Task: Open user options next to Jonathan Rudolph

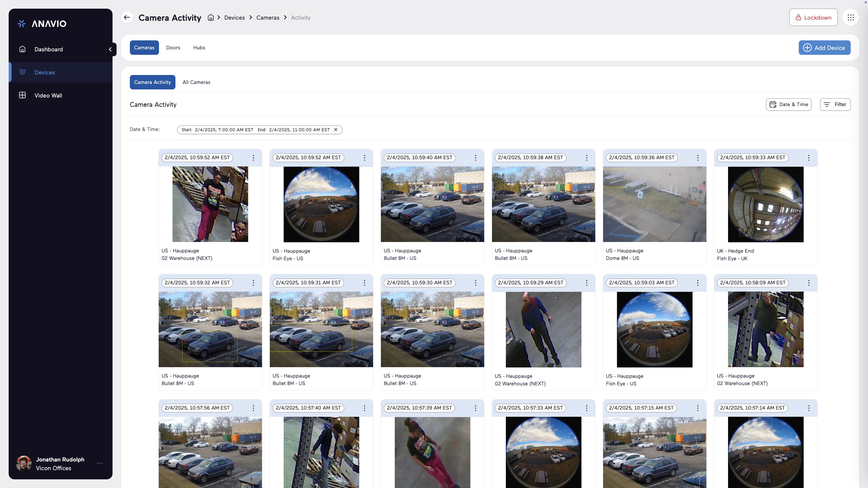Action: tap(100, 463)
